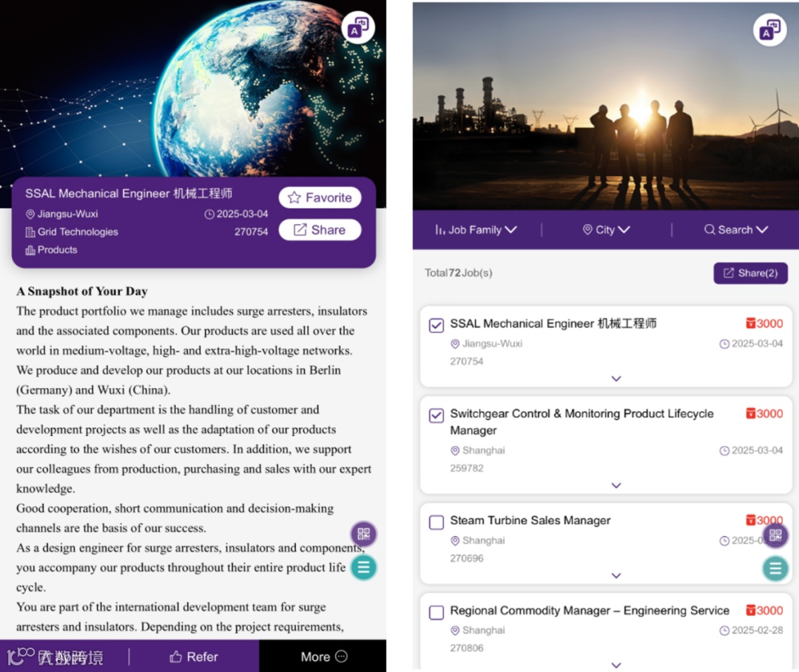Click the Favorite star button
799x672 pixels.
[320, 197]
